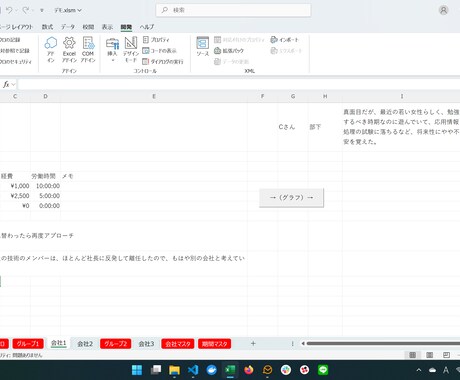Image resolution: width=460 pixels, height=380 pixels.
Task: Expand the formula bar dropdown chevron
Action: [x=13, y=84]
